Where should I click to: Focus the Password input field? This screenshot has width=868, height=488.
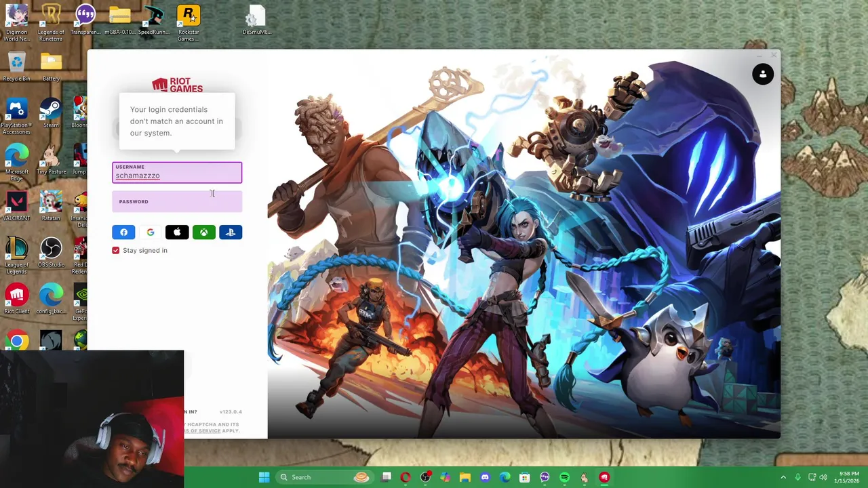(177, 202)
